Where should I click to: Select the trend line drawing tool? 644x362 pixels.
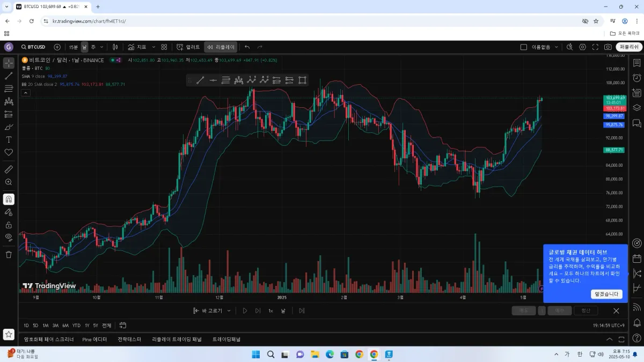pyautogui.click(x=9, y=76)
